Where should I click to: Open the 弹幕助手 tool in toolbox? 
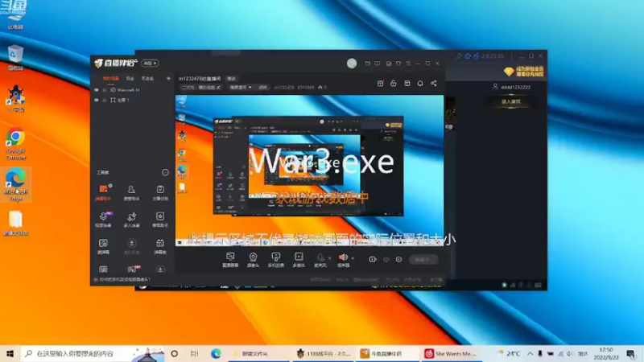(103, 192)
